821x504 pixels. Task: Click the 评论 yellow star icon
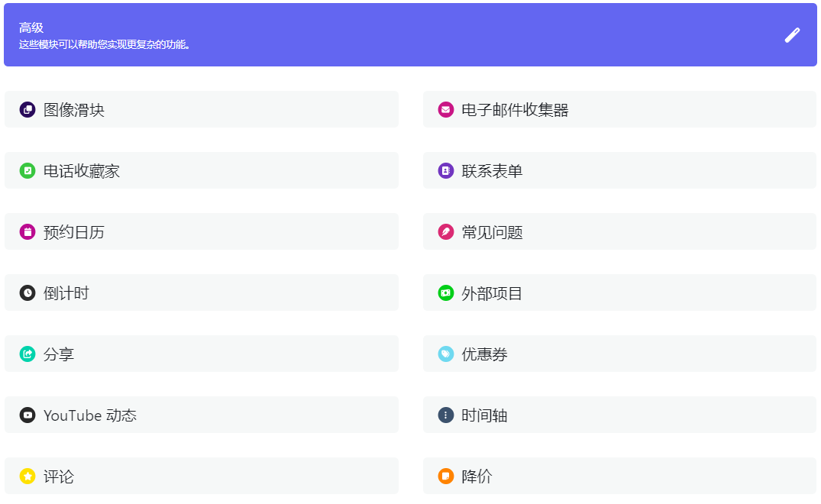(x=27, y=477)
